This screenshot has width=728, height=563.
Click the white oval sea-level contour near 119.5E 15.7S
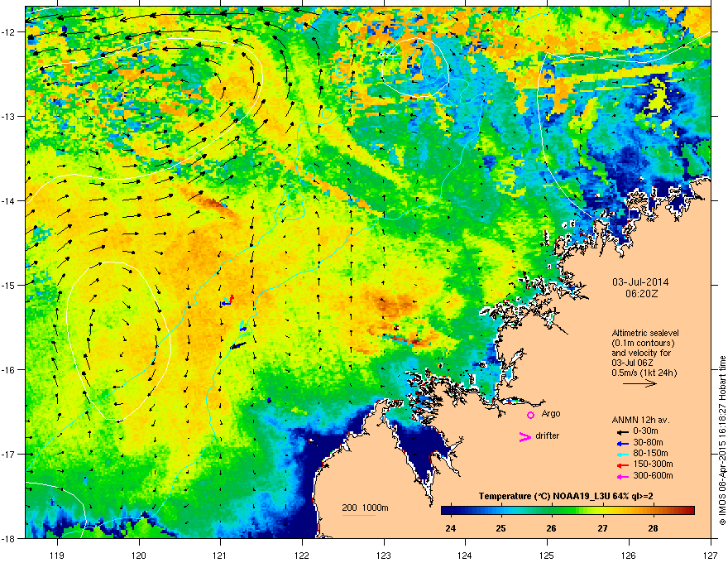pos(119,341)
